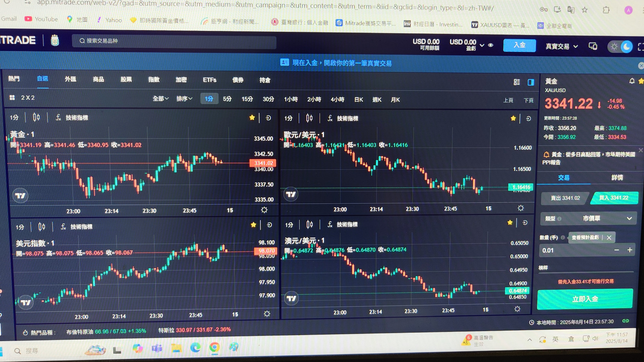
Task: Click the 買入 3341.22 buy button
Action: click(613, 197)
